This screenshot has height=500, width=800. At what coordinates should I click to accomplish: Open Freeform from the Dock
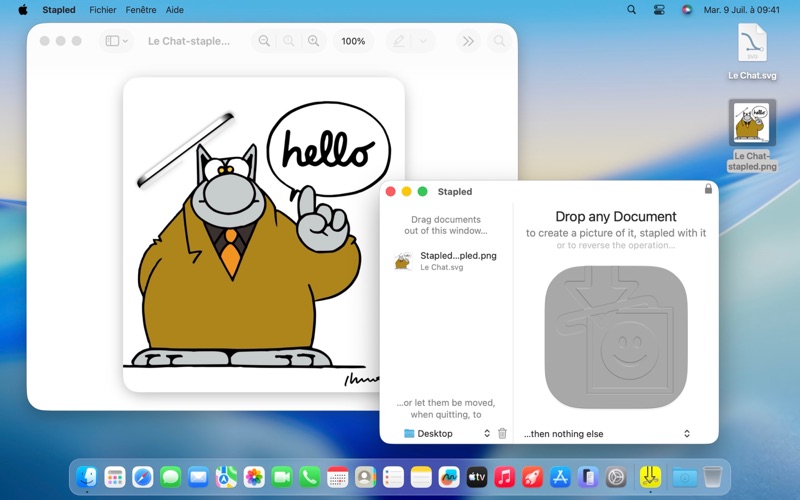tap(449, 478)
